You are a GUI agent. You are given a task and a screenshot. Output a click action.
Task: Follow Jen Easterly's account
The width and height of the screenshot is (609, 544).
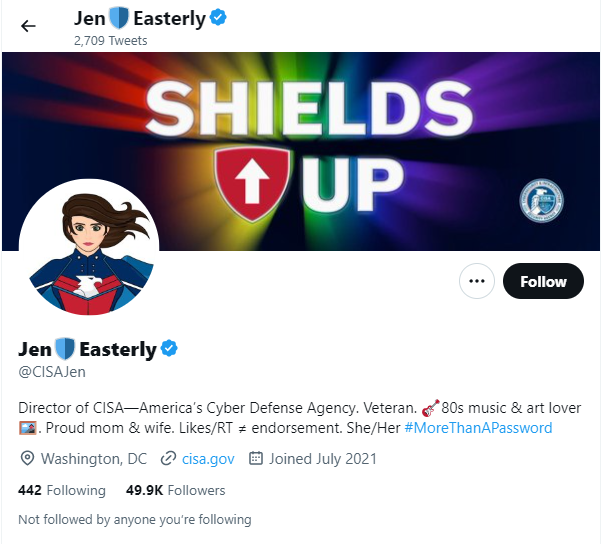pos(543,281)
